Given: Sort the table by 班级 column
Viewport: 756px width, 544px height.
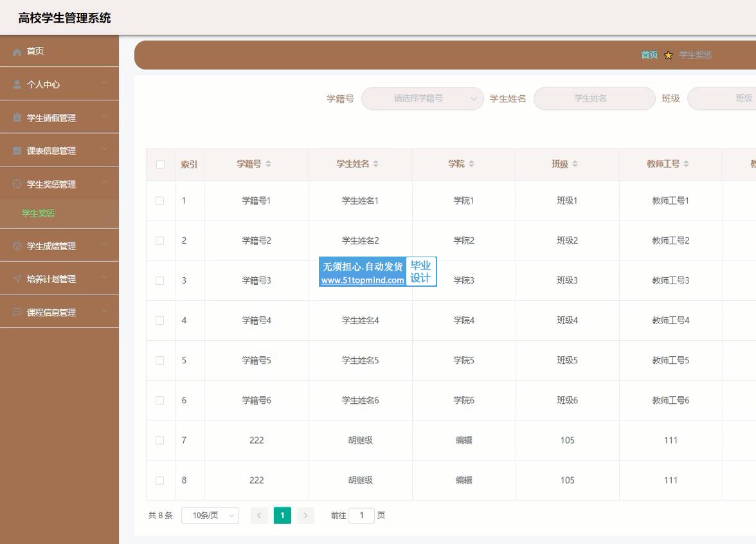Looking at the screenshot, I should pyautogui.click(x=575, y=164).
